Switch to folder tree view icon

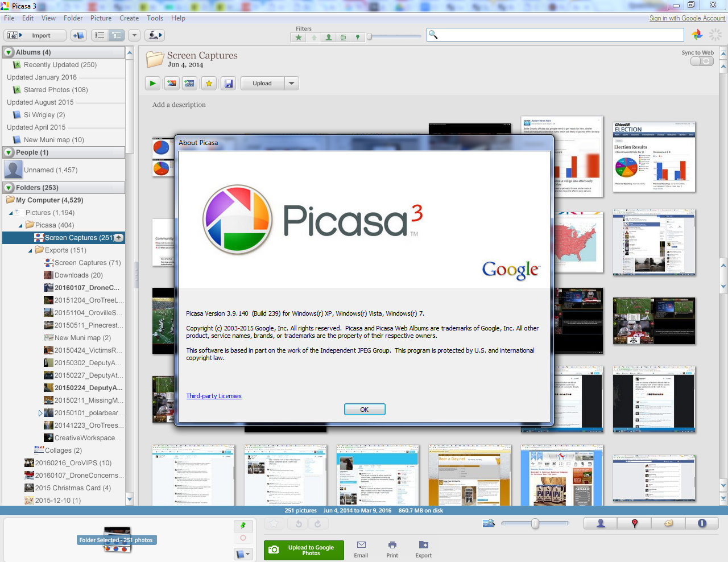116,35
